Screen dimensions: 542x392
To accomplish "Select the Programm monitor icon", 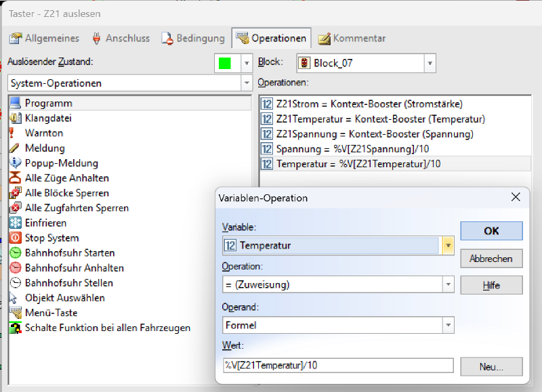I will tap(15, 103).
